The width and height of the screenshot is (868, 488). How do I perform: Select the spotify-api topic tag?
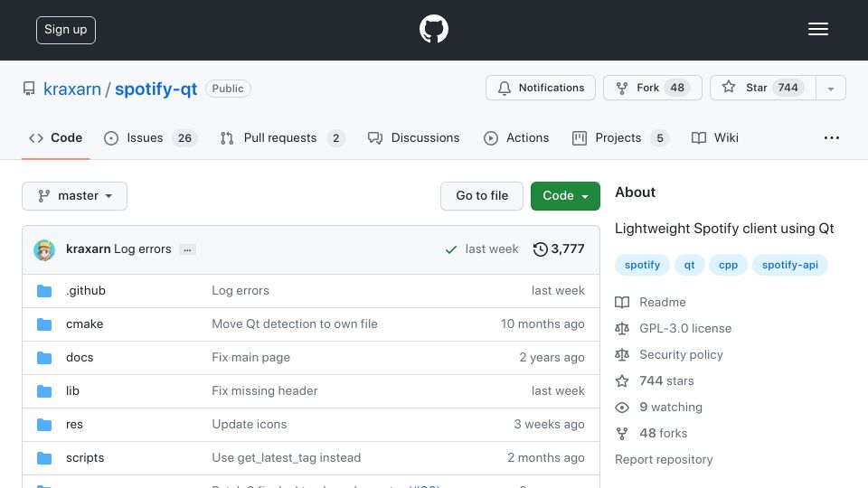[x=790, y=265]
